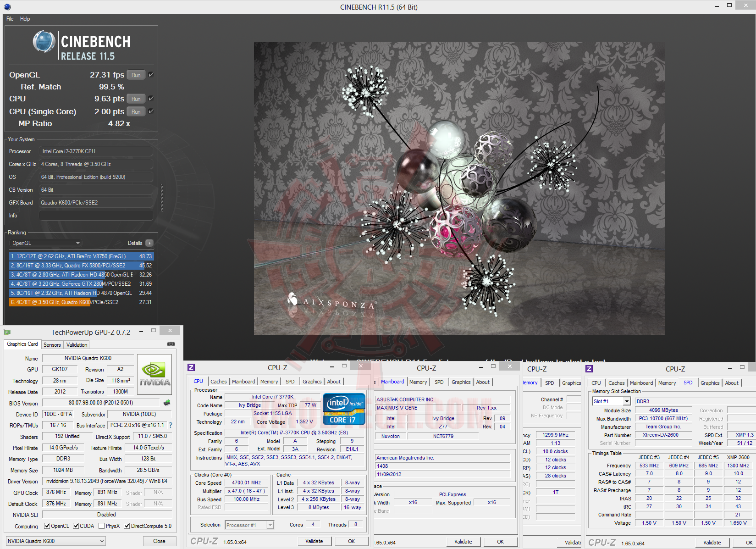756x549 pixels.
Task: Click the "1299.9 MHz" DRAM frequency value
Action: tap(555, 435)
